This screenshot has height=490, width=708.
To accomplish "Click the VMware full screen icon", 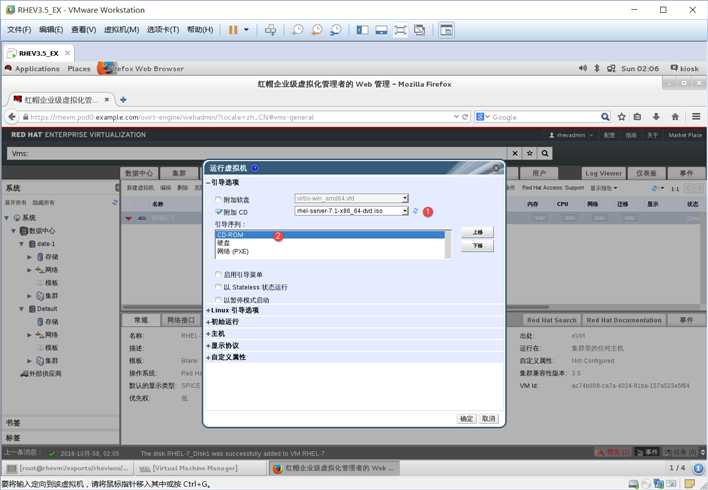I will (401, 30).
